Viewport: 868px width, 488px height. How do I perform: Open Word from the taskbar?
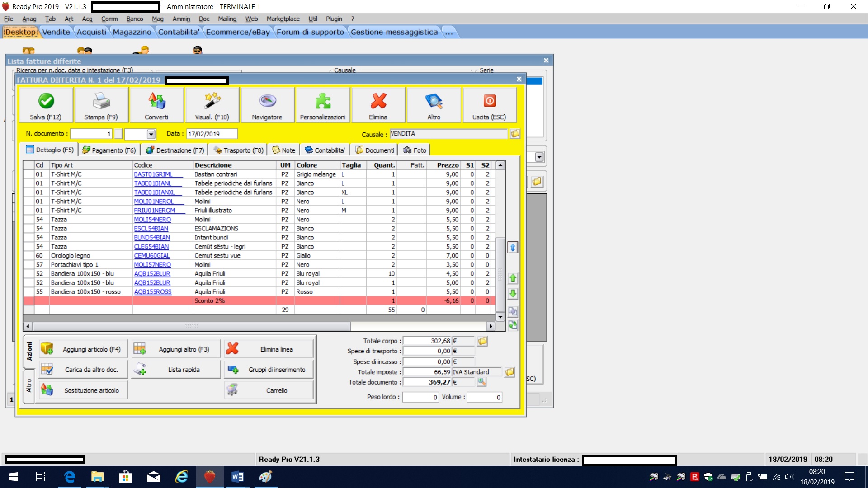click(x=238, y=477)
